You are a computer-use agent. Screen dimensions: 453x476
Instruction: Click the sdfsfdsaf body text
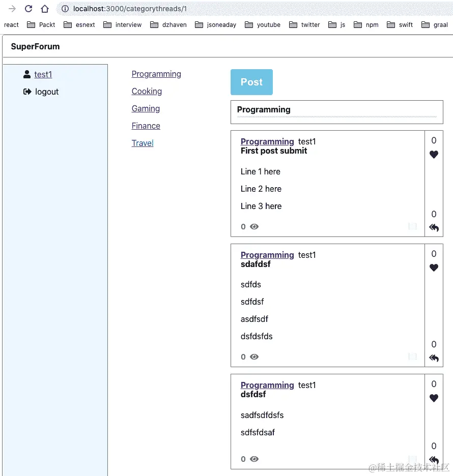point(258,432)
